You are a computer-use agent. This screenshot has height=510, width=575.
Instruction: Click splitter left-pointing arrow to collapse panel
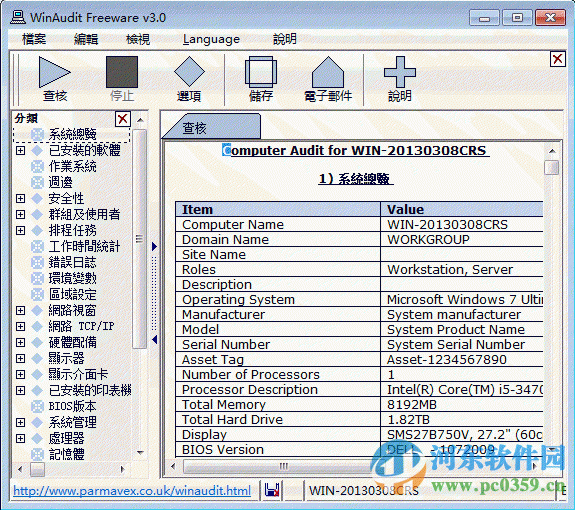[154, 340]
